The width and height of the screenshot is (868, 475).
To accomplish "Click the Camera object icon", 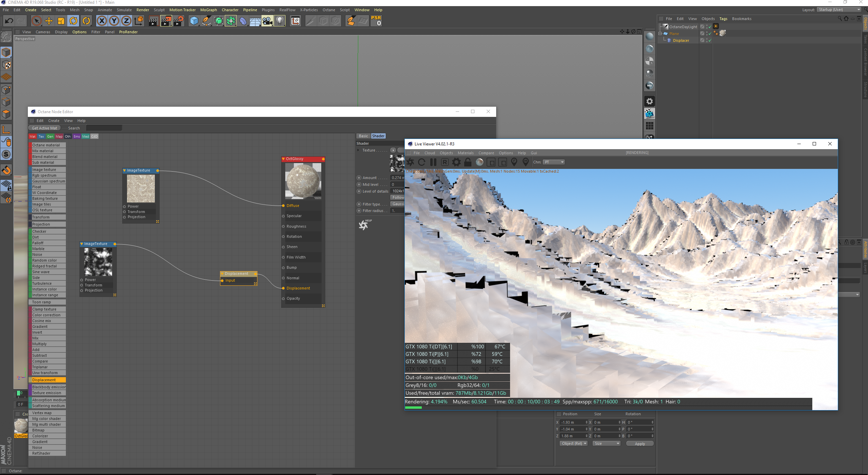I will click(x=267, y=21).
